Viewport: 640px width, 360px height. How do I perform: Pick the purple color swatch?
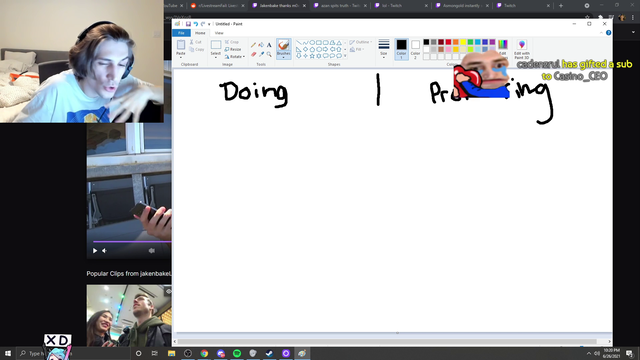(x=492, y=42)
